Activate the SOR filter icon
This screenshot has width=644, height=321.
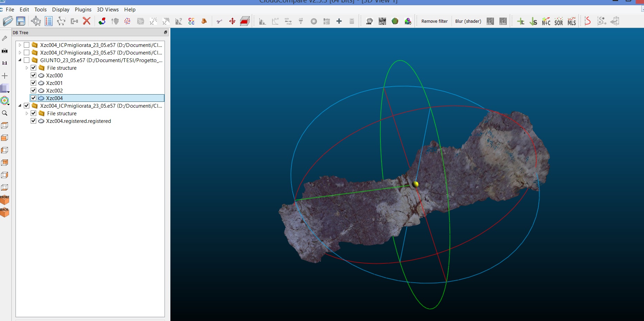click(x=558, y=21)
